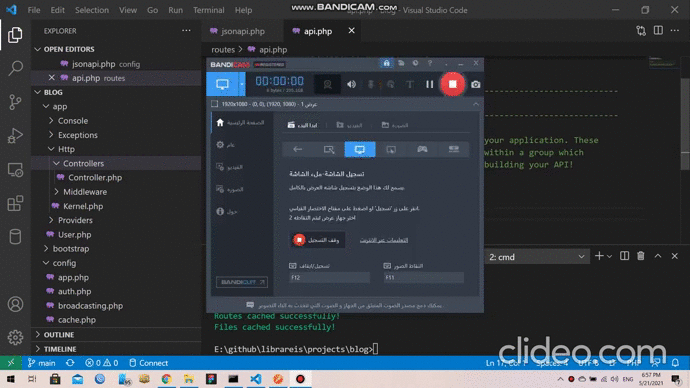Open the 2: cmd terminal dropdown
The height and width of the screenshot is (388, 690).
[537, 257]
